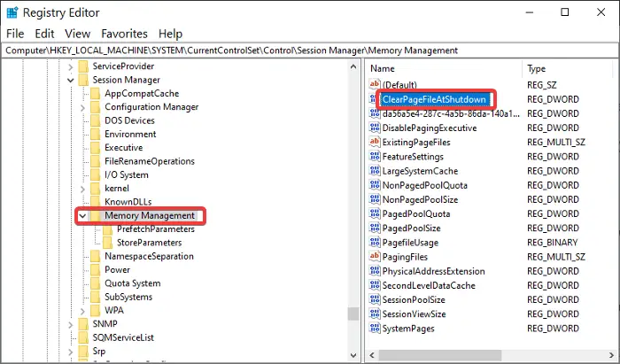The height and width of the screenshot is (364, 620).
Task: Click the Quota System folder icon
Action: click(96, 283)
